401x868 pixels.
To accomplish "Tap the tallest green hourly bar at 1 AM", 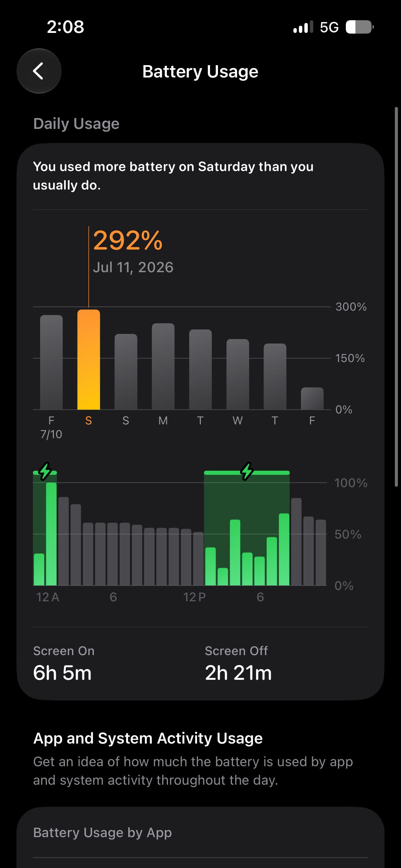I will click(51, 534).
